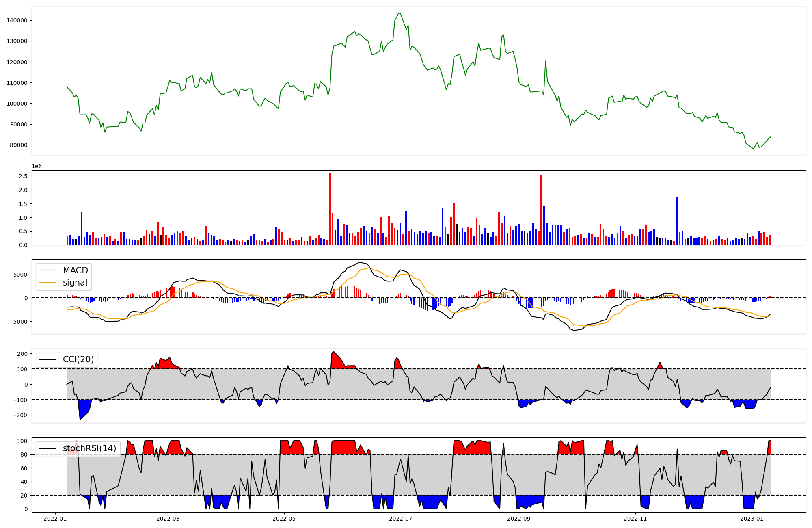Click the tallest red volume bar
Screen dimensions: 812x528
coord(330,209)
